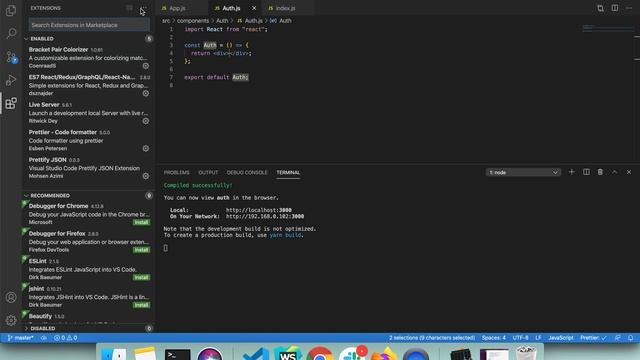Switch to the index.js editor tab
640x360 pixels.
tap(285, 8)
